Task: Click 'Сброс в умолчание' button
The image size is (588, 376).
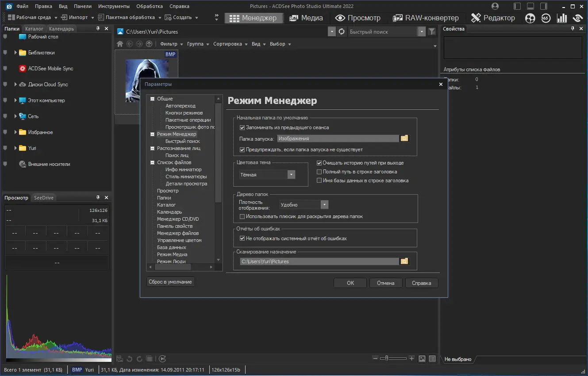Action: [170, 282]
